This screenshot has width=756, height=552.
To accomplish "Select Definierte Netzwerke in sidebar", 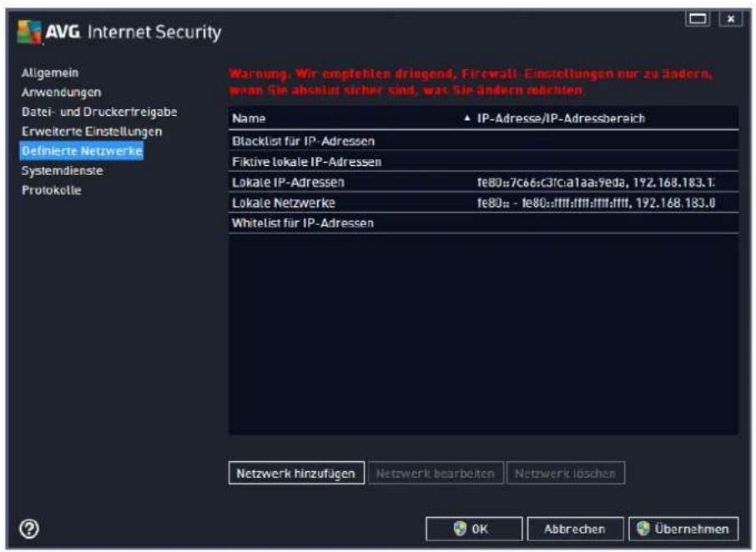I will 82,151.
